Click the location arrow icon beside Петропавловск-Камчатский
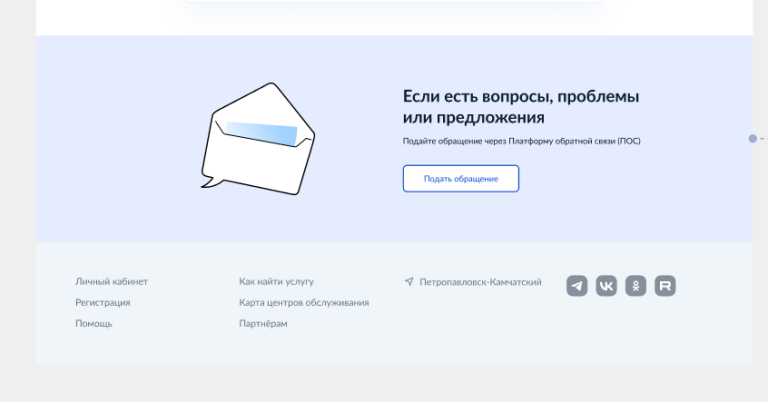This screenshot has width=768, height=402. click(x=409, y=282)
